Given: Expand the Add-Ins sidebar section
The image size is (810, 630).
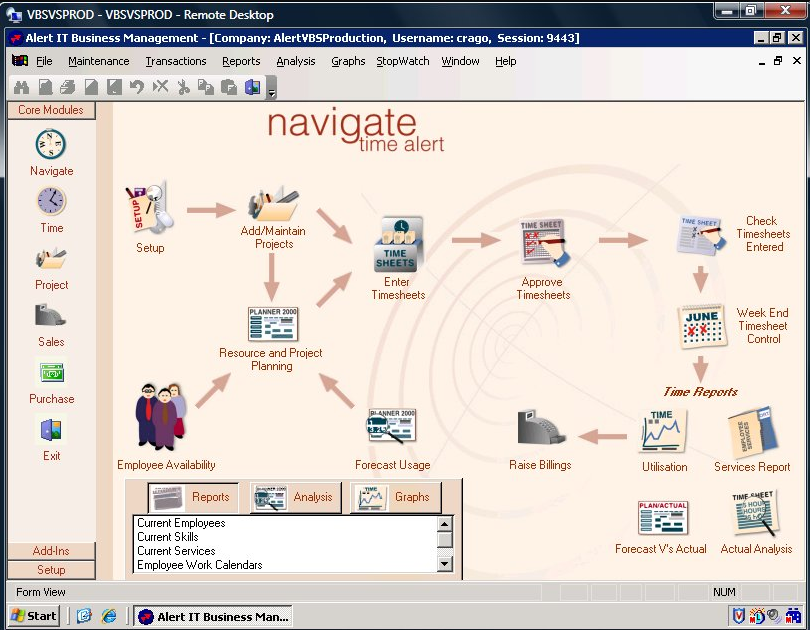Looking at the screenshot, I should tap(51, 551).
